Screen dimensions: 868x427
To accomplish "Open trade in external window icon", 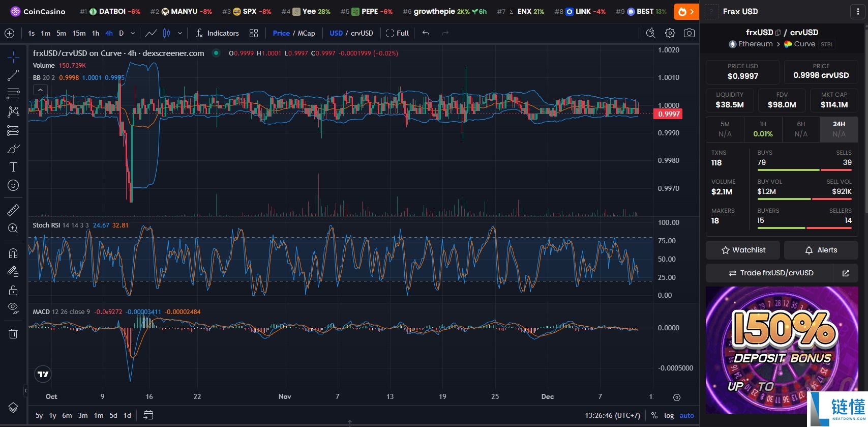I will click(846, 273).
